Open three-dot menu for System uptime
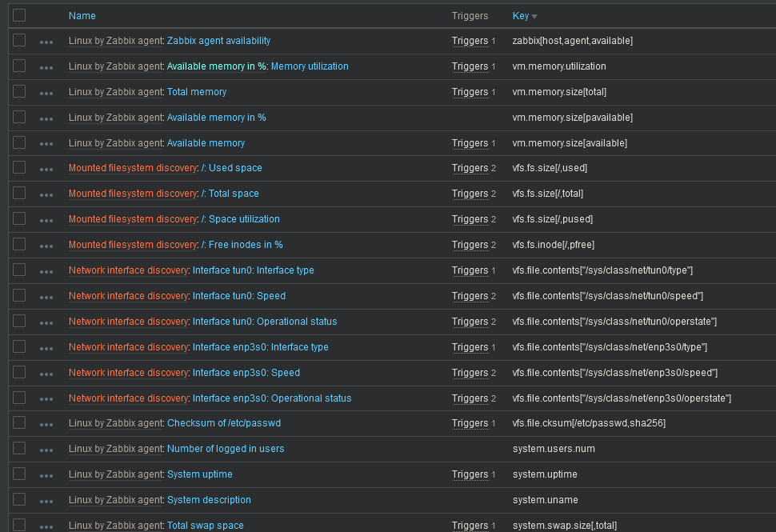The image size is (776, 532). point(46,475)
